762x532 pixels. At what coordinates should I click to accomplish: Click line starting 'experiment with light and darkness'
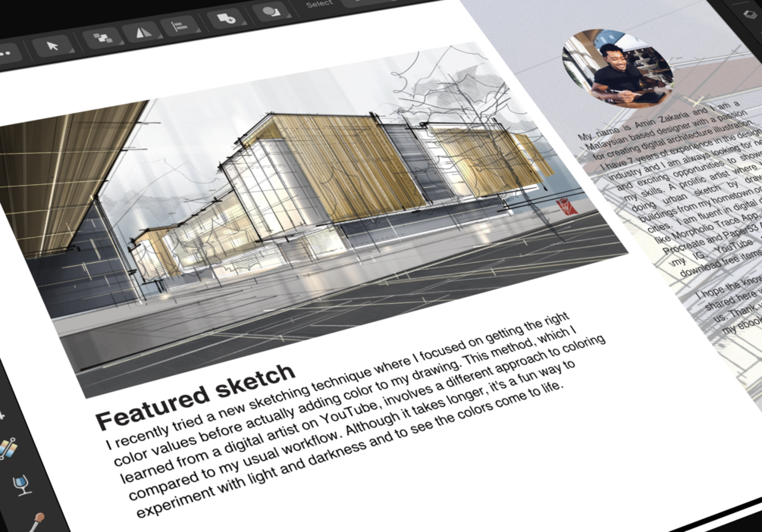click(x=350, y=450)
